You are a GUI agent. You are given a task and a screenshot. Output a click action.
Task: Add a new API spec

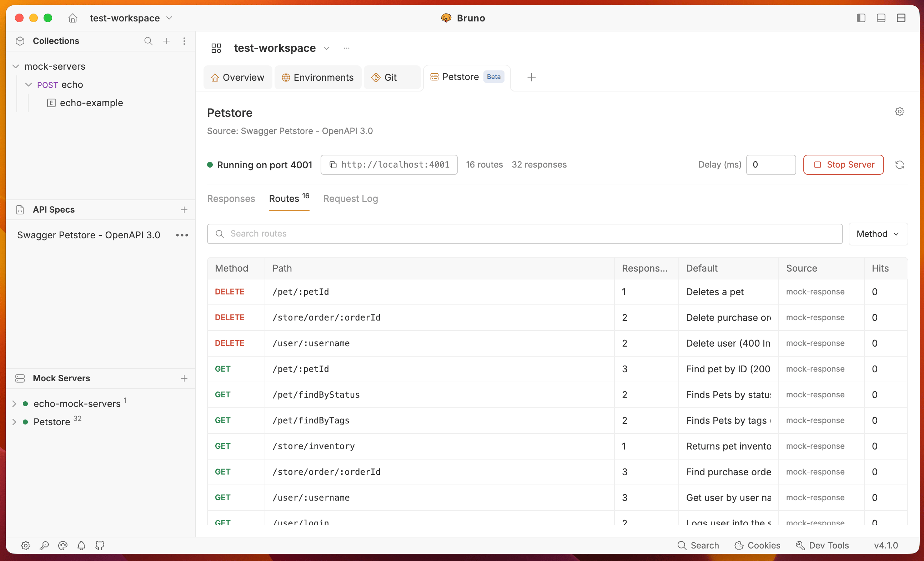(184, 210)
